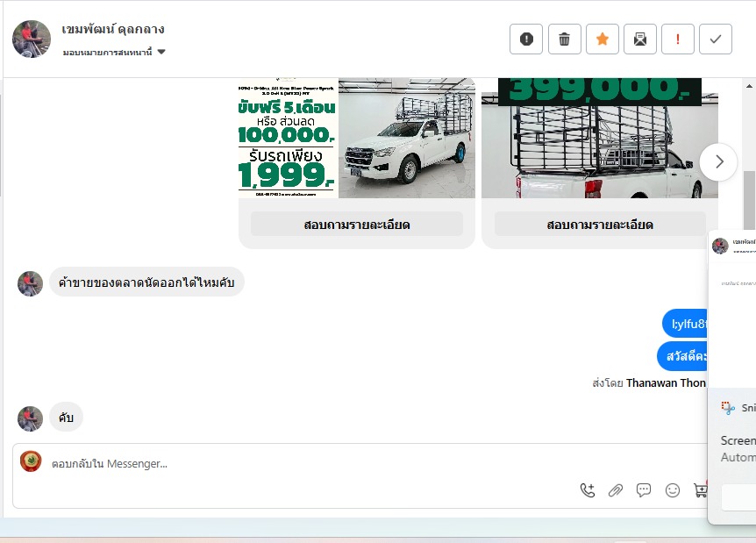The image size is (756, 543).
Task: Click second สอบถามรายละเอียด button under 399,000 card
Action: 600,225
